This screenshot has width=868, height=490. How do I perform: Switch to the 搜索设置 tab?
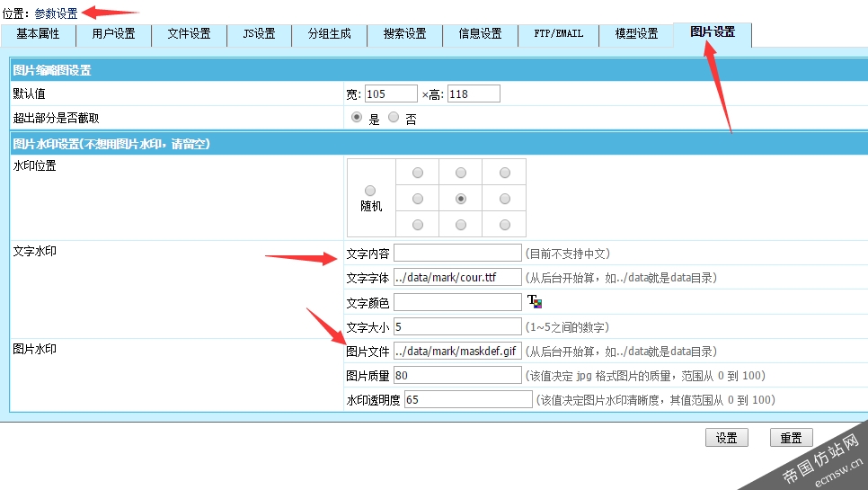pyautogui.click(x=404, y=34)
